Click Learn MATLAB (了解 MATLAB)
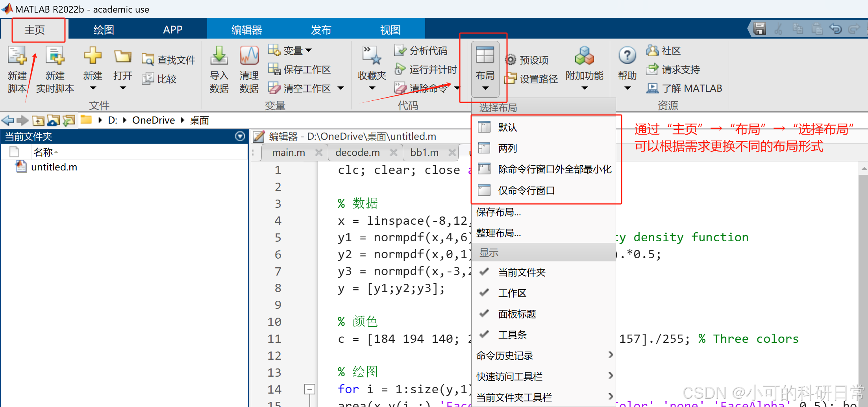868x407 pixels. point(684,88)
